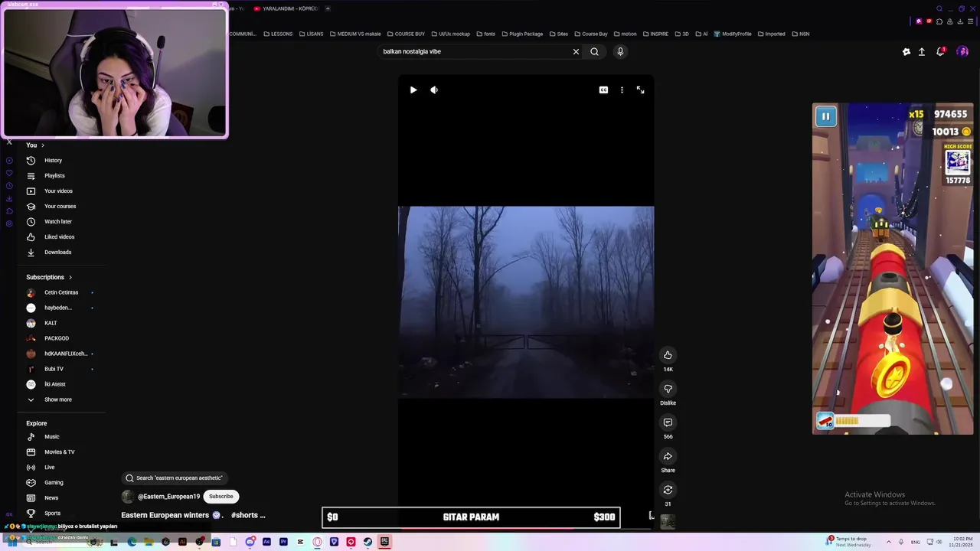Open the account avatar menu
This screenshot has height=551, width=980.
click(x=962, y=51)
